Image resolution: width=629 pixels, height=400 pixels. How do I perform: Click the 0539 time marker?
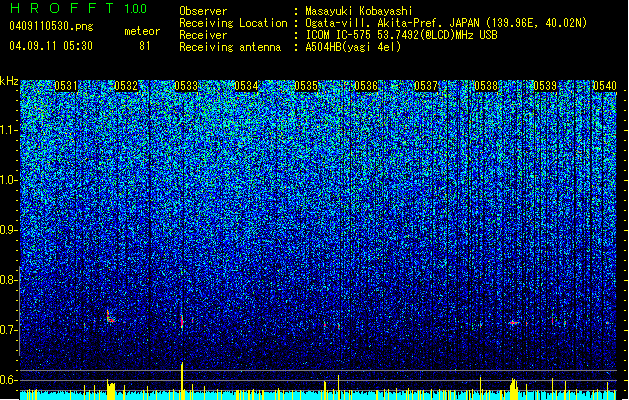tap(545, 86)
